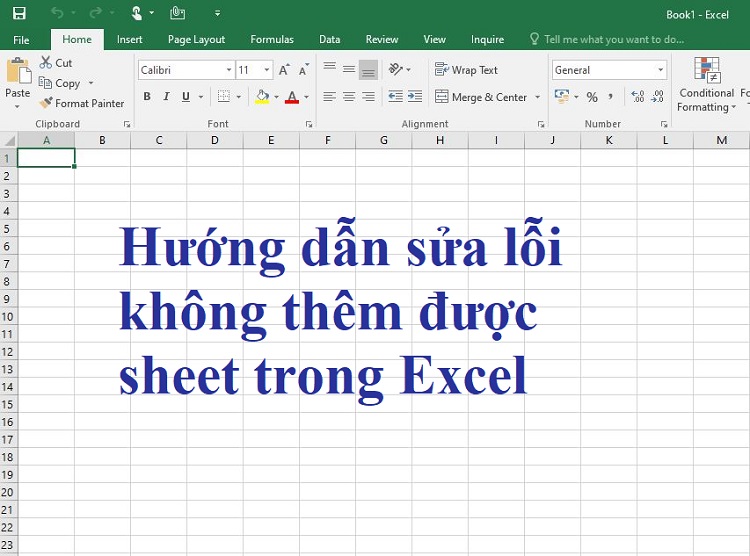Open the Font settings dialog launcher
Image resolution: width=750 pixels, height=556 pixels.
[x=309, y=124]
